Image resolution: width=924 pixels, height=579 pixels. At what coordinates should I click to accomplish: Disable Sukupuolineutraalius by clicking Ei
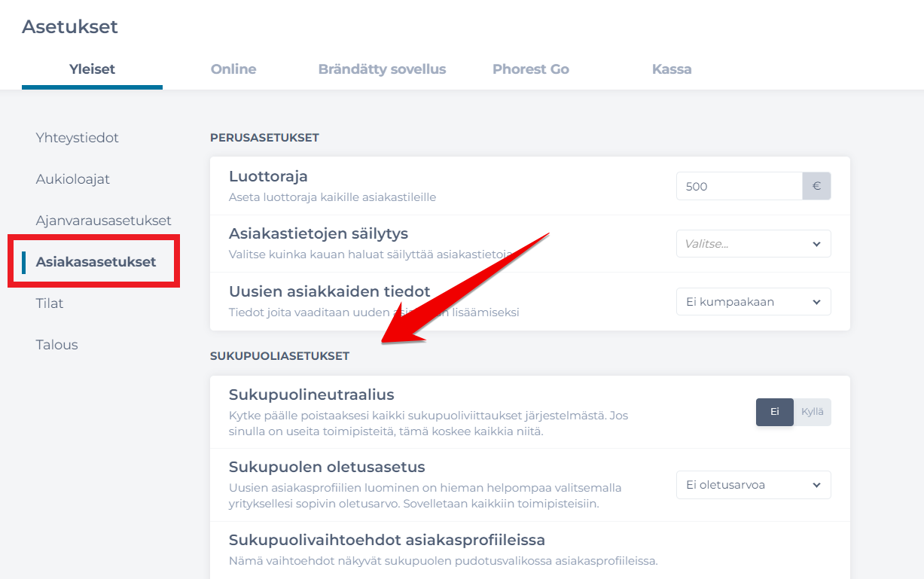[x=774, y=412]
